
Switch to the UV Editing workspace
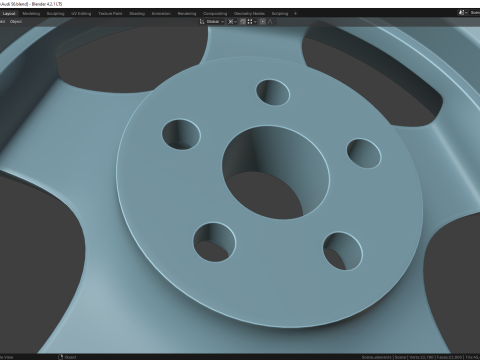pyautogui.click(x=81, y=13)
